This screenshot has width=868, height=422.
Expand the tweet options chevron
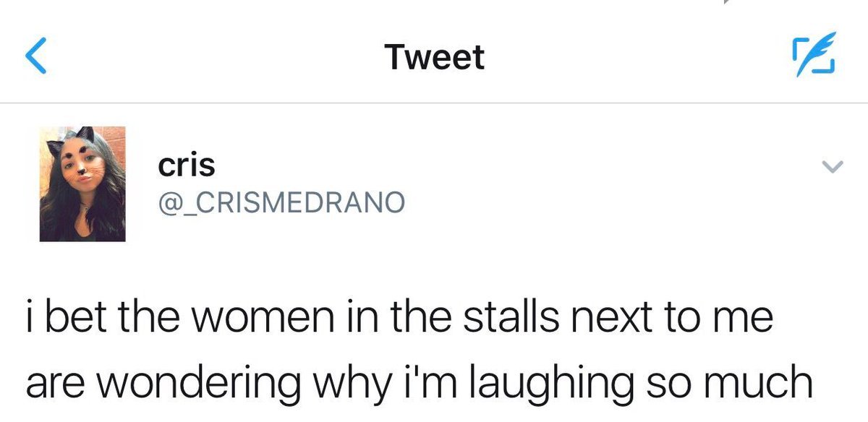click(833, 168)
